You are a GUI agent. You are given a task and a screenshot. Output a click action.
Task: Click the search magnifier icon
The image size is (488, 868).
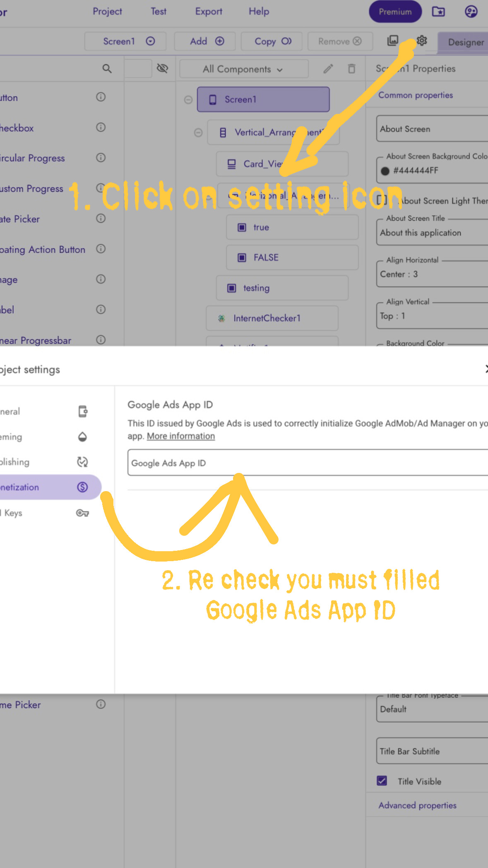[107, 69]
